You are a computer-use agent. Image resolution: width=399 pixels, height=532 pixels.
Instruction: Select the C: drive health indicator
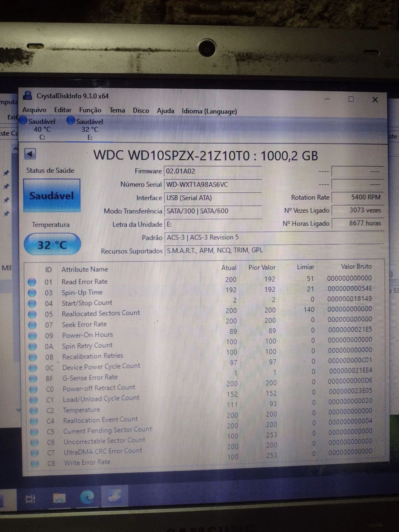click(x=39, y=129)
